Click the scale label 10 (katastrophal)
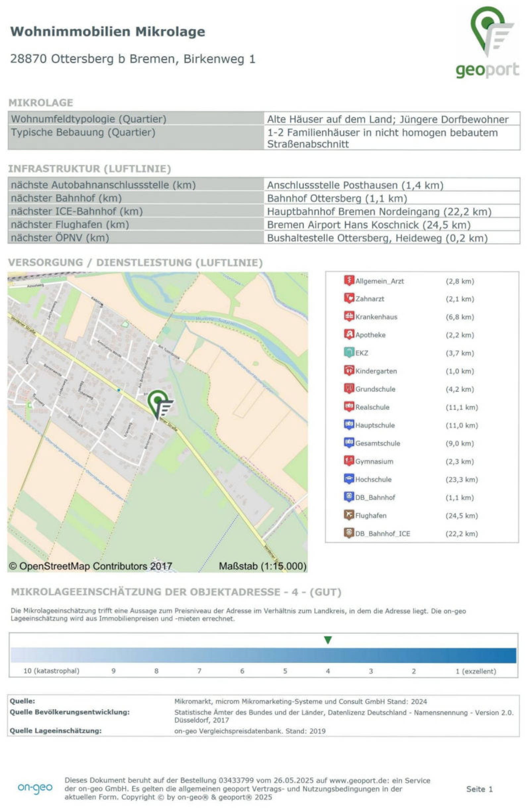 [51, 671]
